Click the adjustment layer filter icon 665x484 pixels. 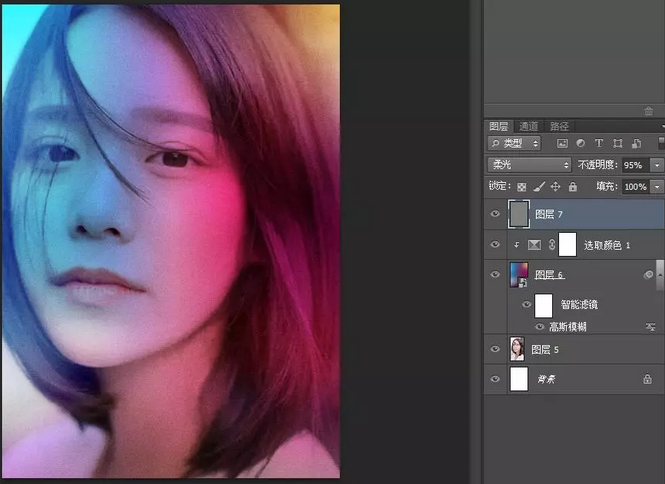[x=580, y=144]
